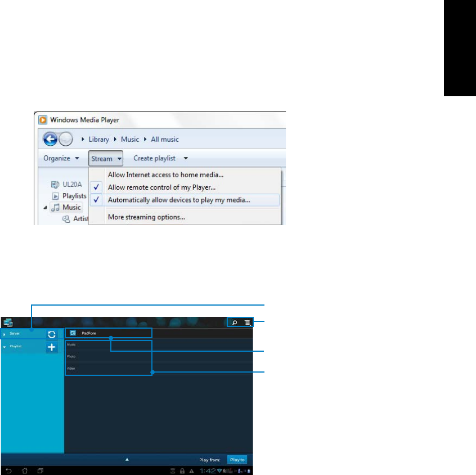
Task: Expand the arrow before All music breadcrumb
Action: pyautogui.click(x=145, y=140)
